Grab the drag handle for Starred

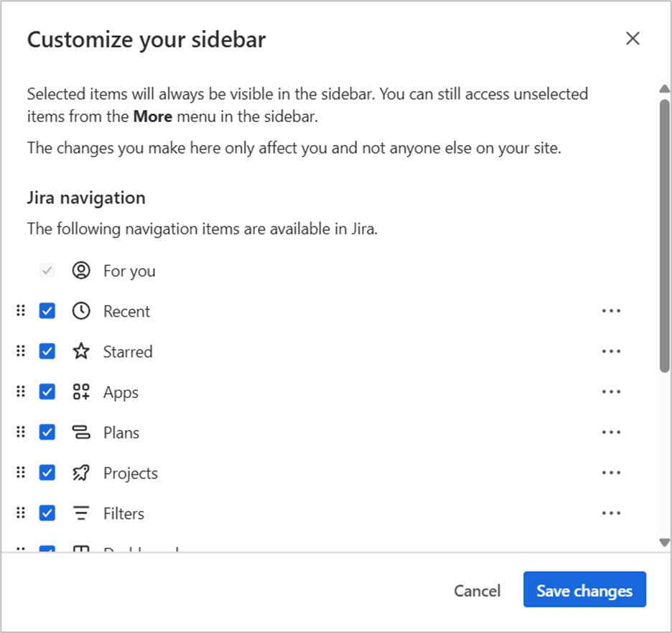21,351
